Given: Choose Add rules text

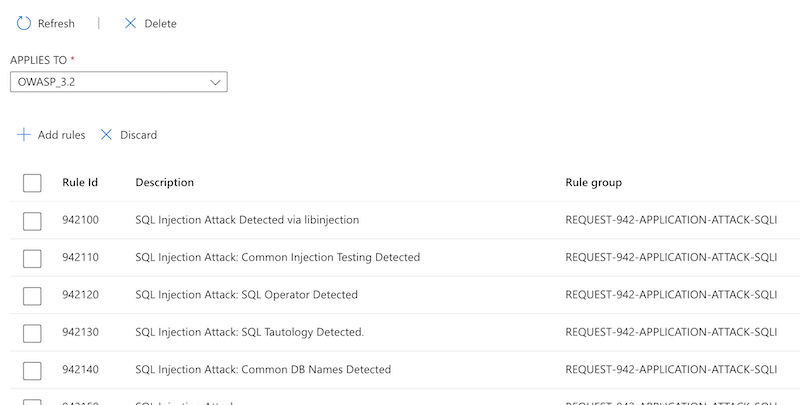Looking at the screenshot, I should [x=61, y=135].
